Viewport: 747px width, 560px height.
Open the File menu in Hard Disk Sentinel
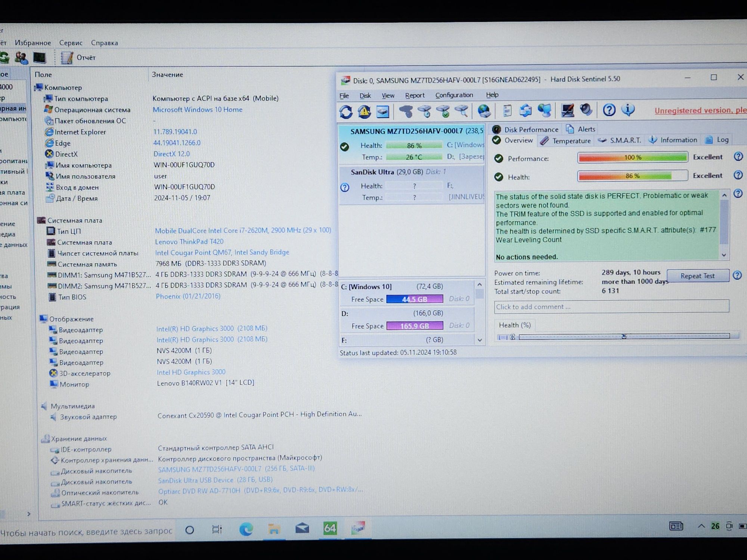pyautogui.click(x=344, y=96)
